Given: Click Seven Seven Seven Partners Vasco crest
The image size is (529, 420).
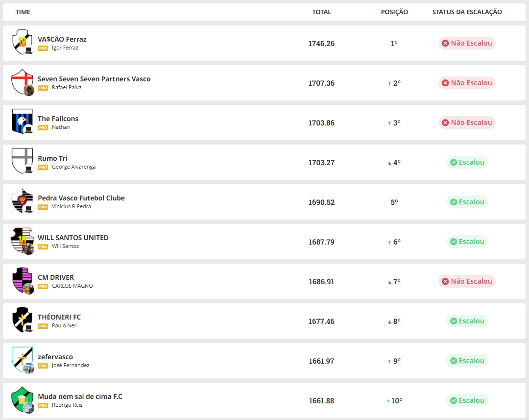Looking at the screenshot, I should 22,82.
